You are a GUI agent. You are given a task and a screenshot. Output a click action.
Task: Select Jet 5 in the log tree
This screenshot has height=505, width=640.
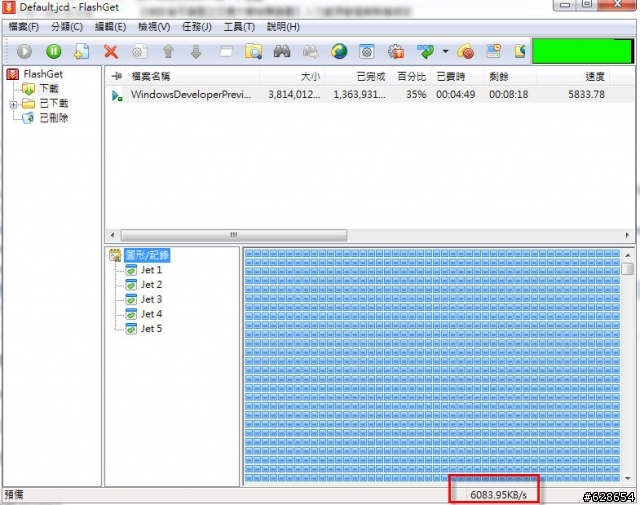point(151,329)
